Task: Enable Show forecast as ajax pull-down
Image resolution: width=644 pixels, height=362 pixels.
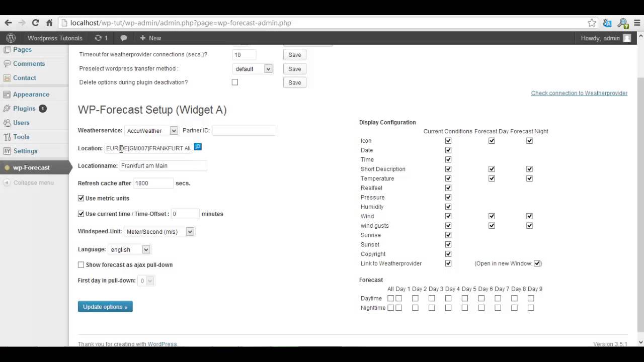Action: [x=81, y=264]
